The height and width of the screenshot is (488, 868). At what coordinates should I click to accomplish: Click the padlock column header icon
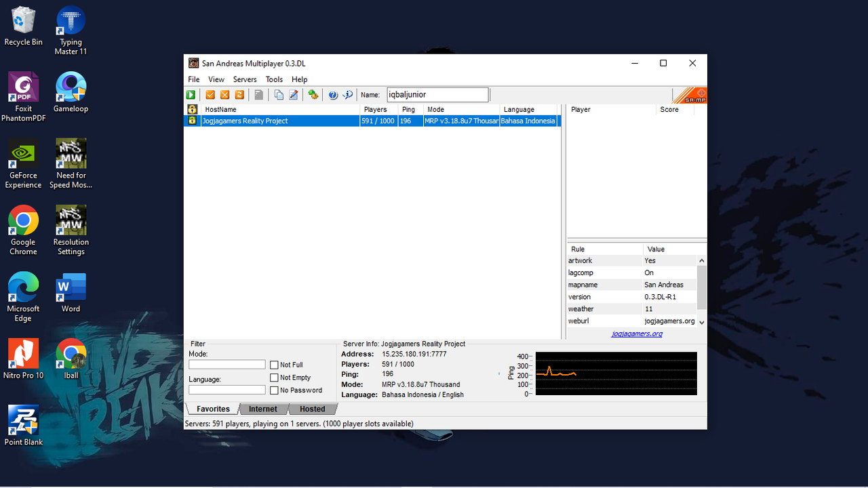tap(192, 109)
